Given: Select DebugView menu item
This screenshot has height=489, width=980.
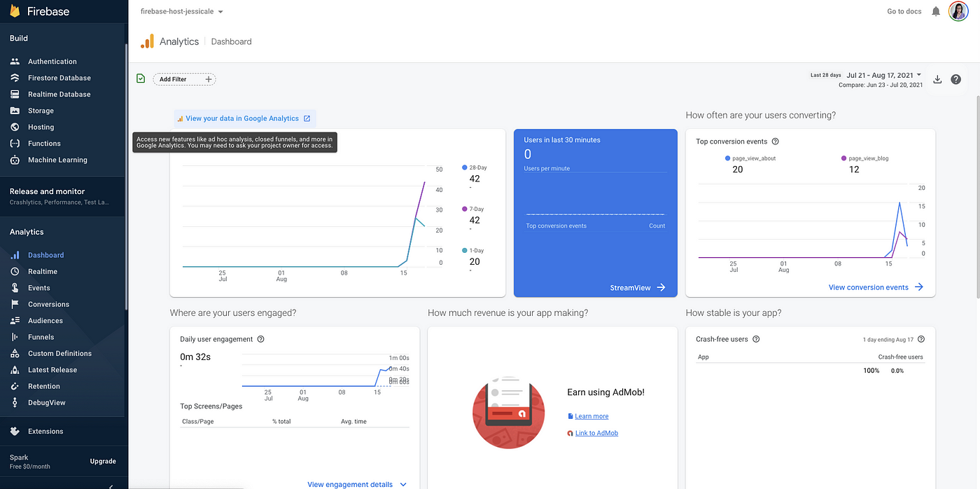Looking at the screenshot, I should pos(47,403).
